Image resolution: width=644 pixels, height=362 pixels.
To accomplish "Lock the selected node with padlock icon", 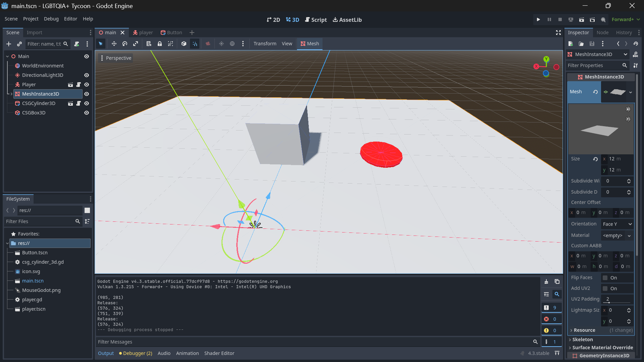I will 160,44.
